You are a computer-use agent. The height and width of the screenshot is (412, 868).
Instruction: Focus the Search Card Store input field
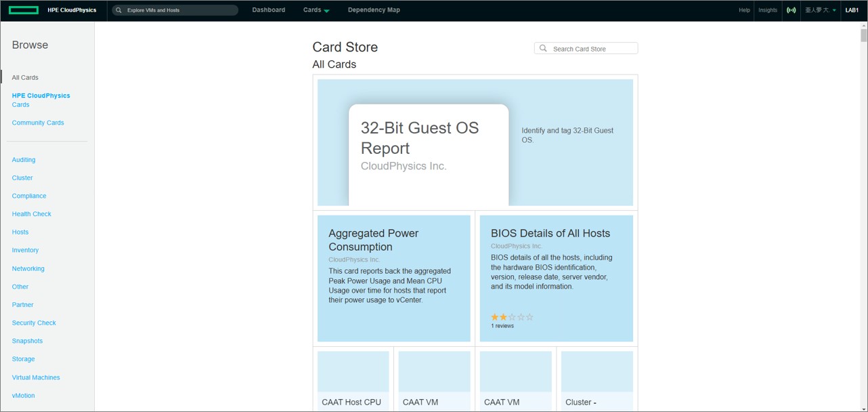586,48
